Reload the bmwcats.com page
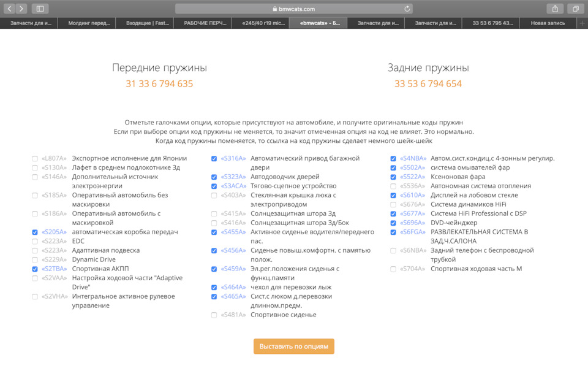 tap(407, 9)
